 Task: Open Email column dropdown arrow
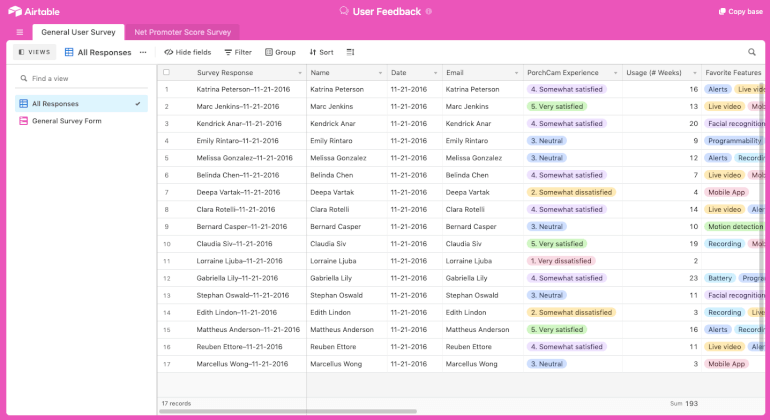[516, 73]
